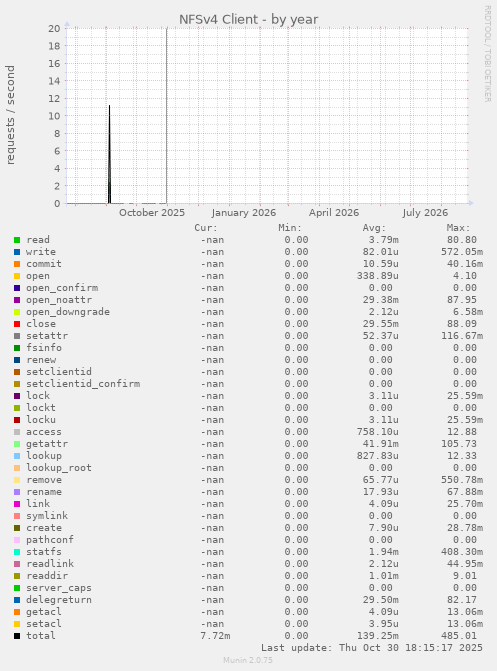Click the Last update timestamp text
This screenshot has height=671, width=497.
click(372, 648)
